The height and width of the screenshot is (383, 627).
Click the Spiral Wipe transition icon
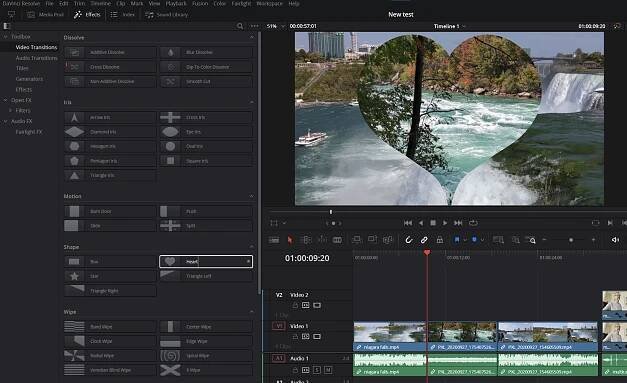click(170, 355)
